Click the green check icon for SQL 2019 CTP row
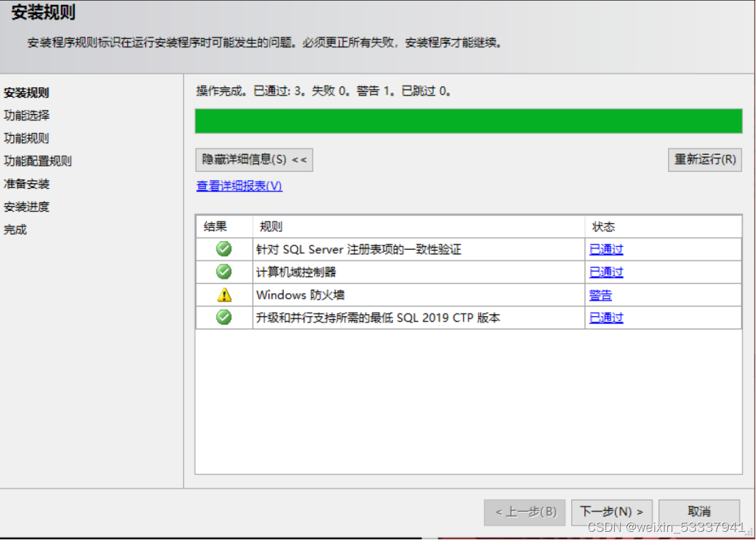The image size is (756, 540). click(224, 317)
